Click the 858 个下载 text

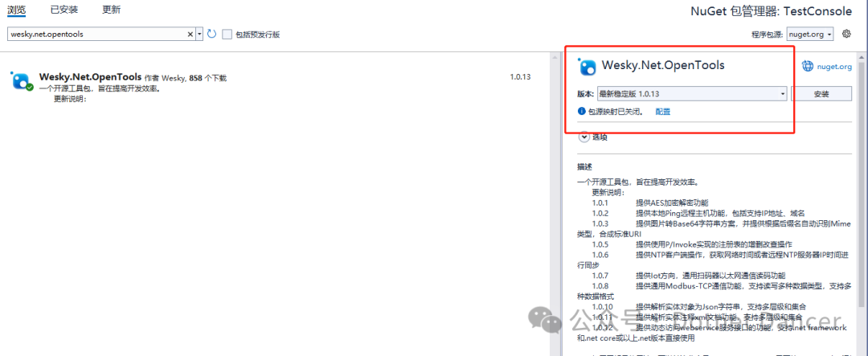[x=207, y=78]
